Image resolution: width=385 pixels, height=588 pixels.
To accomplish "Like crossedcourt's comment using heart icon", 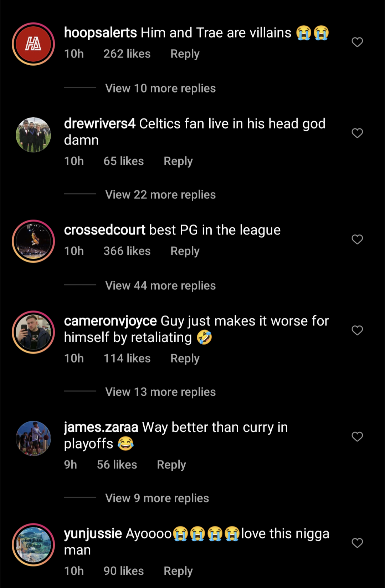I will (x=357, y=239).
